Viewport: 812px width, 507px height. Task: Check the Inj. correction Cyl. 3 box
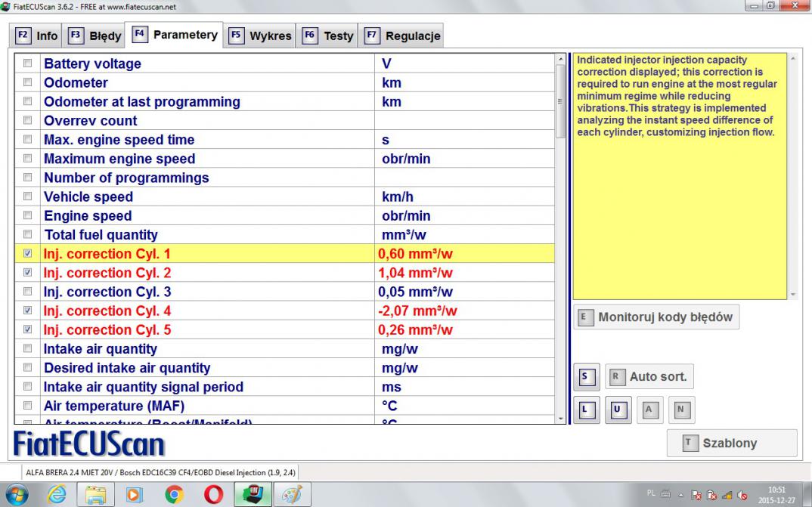[28, 292]
